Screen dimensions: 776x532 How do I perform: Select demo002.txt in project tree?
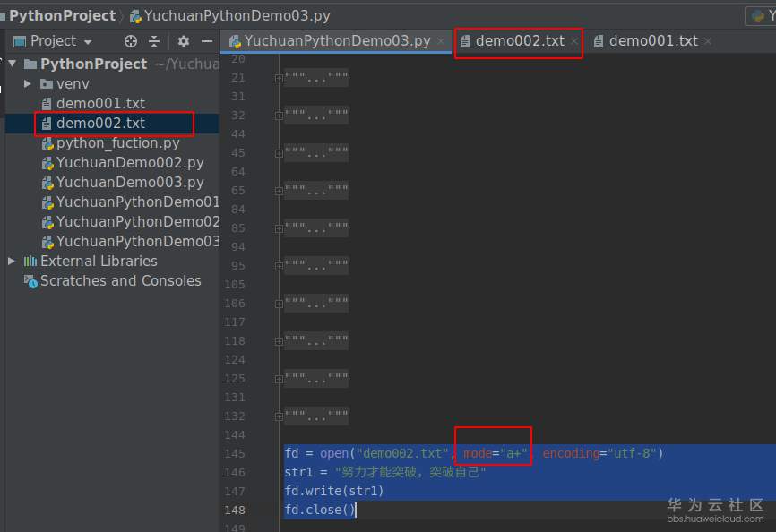pos(100,123)
